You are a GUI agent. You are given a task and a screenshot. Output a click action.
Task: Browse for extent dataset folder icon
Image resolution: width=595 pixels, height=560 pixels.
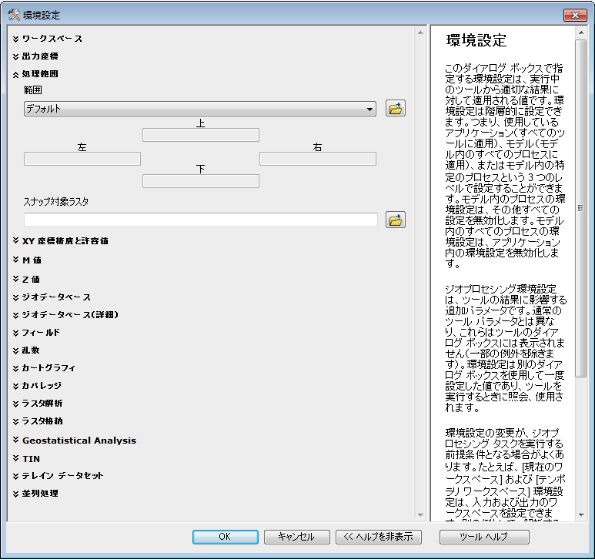(395, 109)
